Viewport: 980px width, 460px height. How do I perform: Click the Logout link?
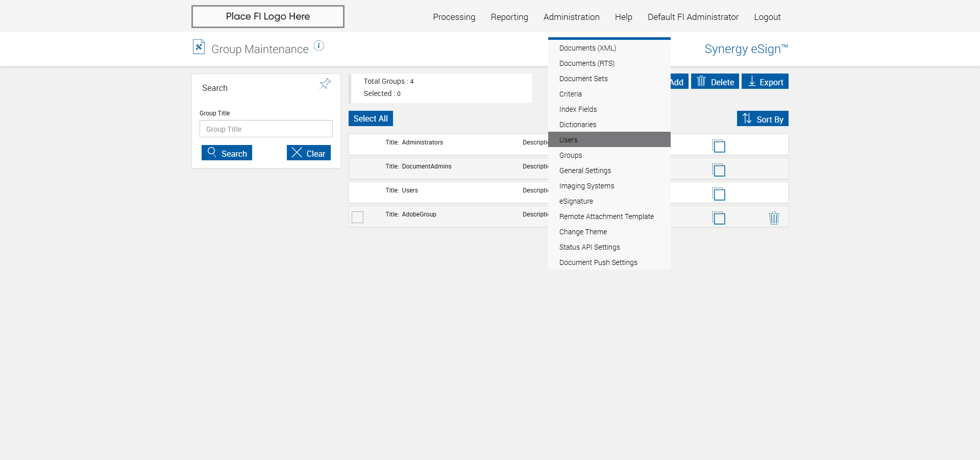[x=767, y=17]
